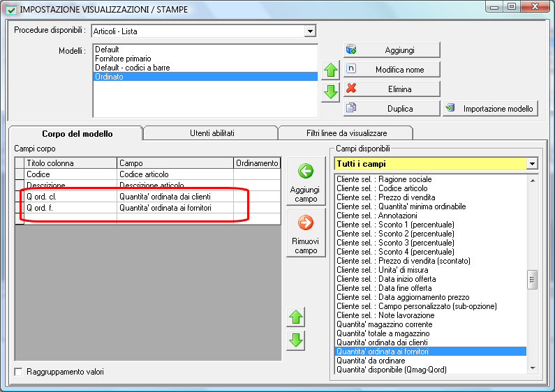Switch to Corpo del modello tab
This screenshot has width=555, height=392.
pos(76,134)
